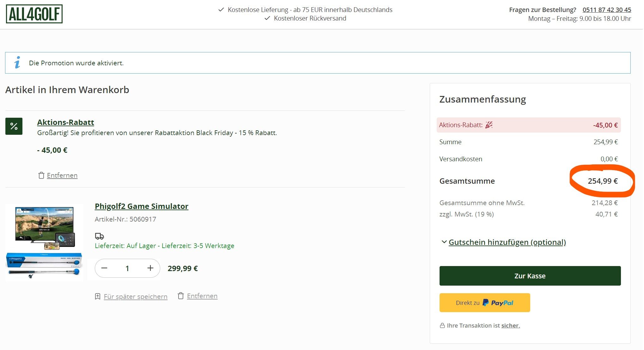Click Für später speichern link
The width and height of the screenshot is (644, 350).
tap(136, 297)
